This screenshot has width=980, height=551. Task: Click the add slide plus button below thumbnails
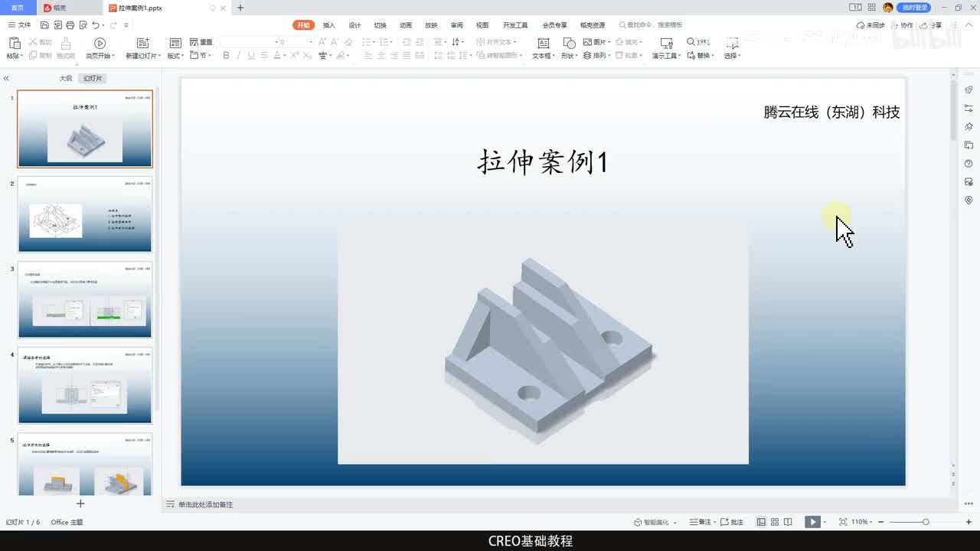pyautogui.click(x=80, y=504)
